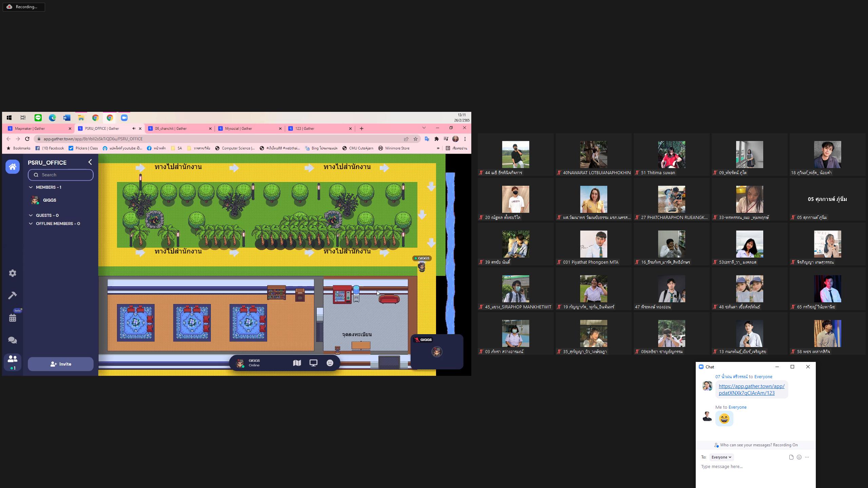Open the minimap icon in bottom toolbar
The image size is (868, 488).
pos(297,363)
